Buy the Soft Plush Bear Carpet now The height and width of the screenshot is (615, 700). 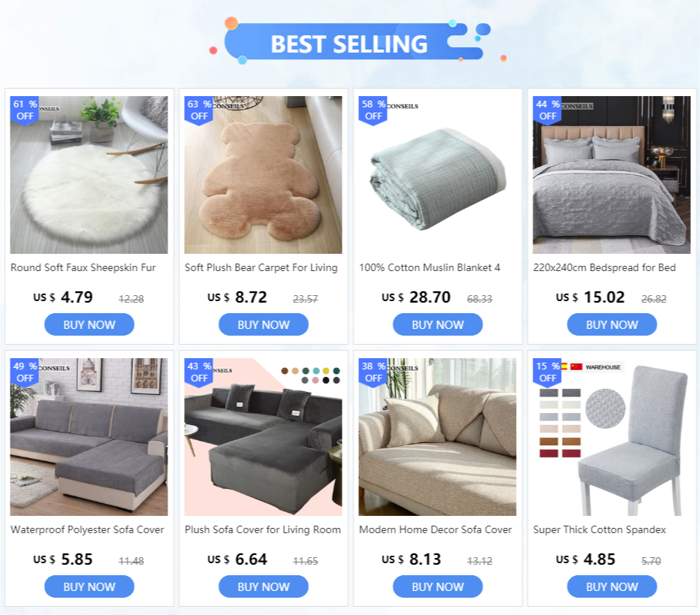click(x=264, y=324)
